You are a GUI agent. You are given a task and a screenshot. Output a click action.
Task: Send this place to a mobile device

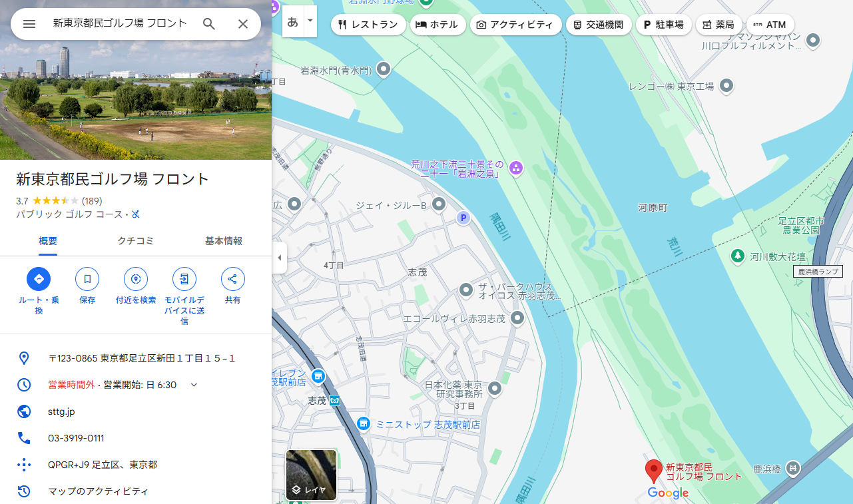click(184, 279)
